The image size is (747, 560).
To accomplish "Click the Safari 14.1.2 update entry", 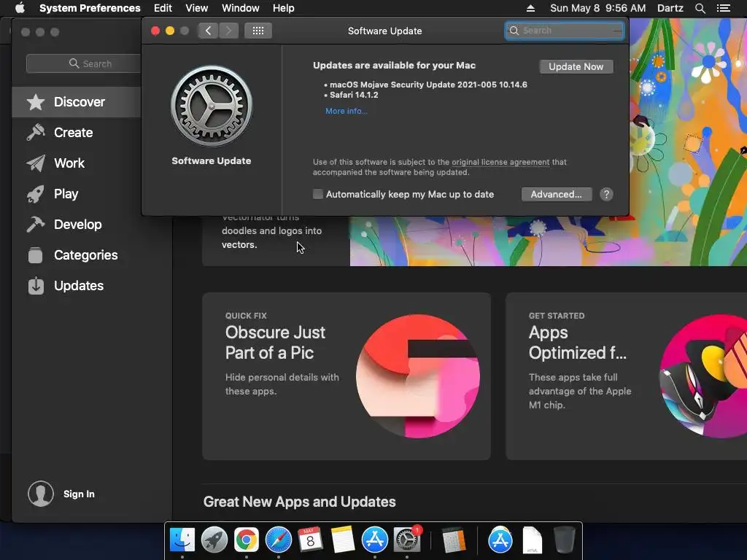I will pos(354,95).
